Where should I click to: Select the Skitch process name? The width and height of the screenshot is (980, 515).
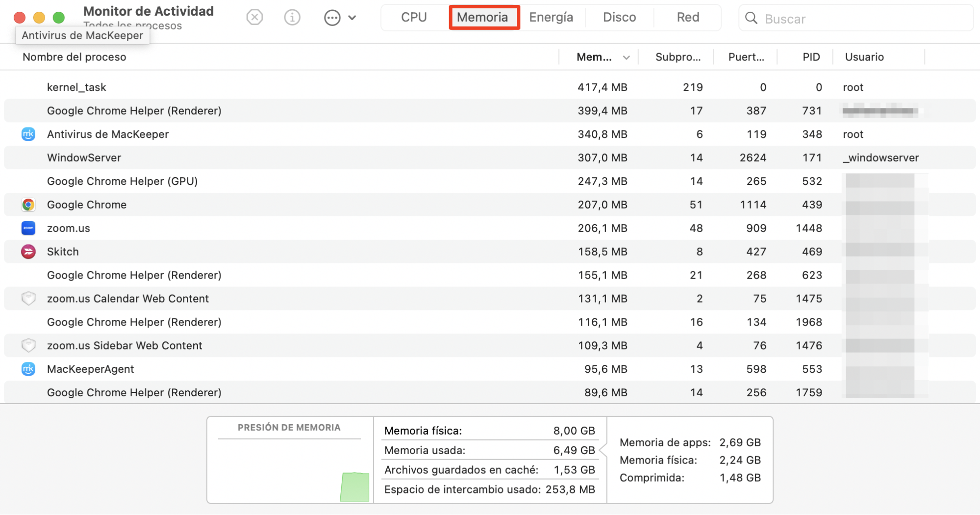(63, 252)
